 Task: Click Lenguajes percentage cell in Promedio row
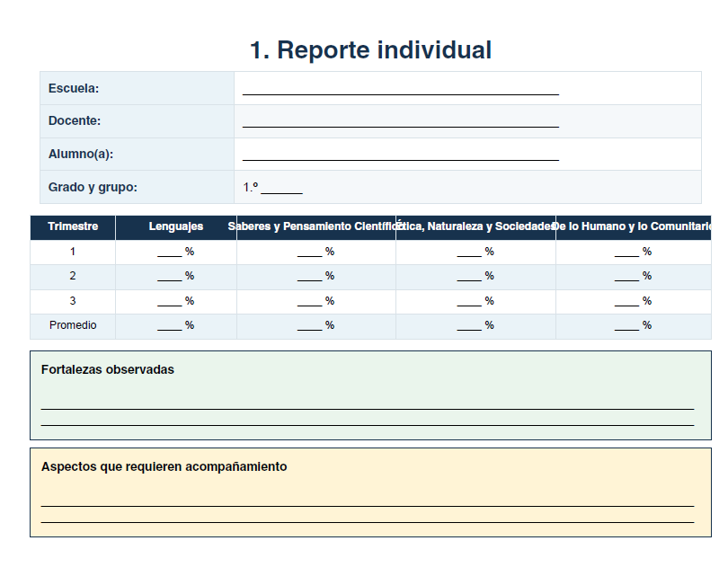pyautogui.click(x=176, y=325)
